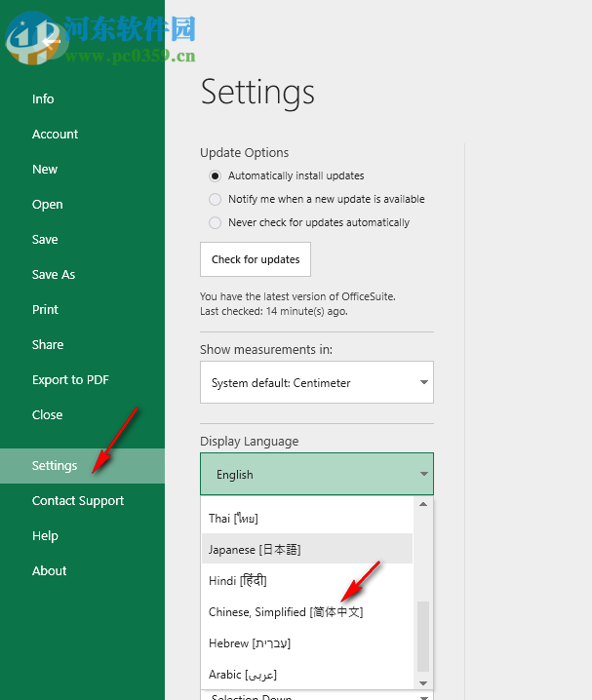The width and height of the screenshot is (592, 700).
Task: Open the Account page
Action: coord(55,134)
